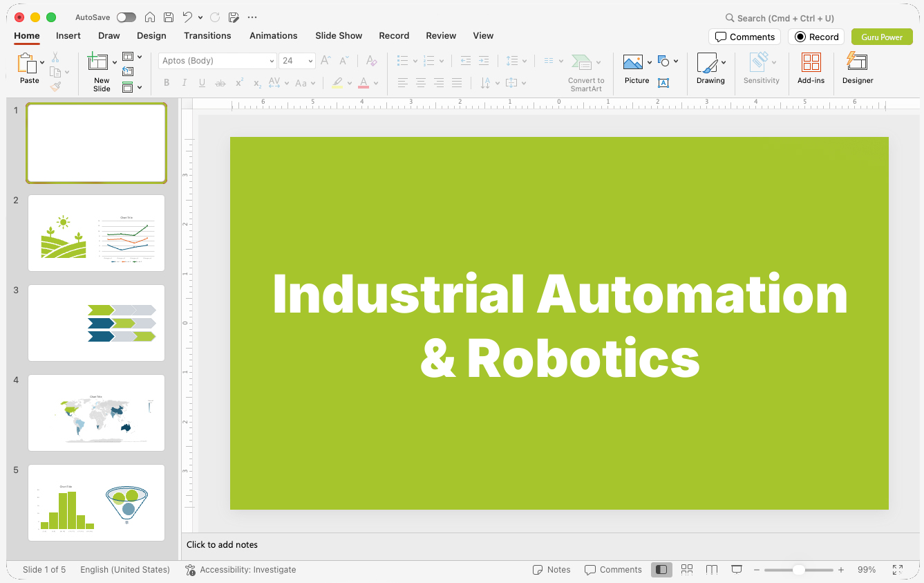Click the Home icon in title bar

point(150,17)
